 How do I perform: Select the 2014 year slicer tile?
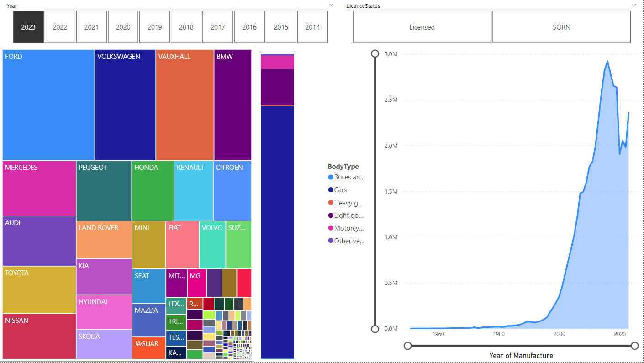312,27
